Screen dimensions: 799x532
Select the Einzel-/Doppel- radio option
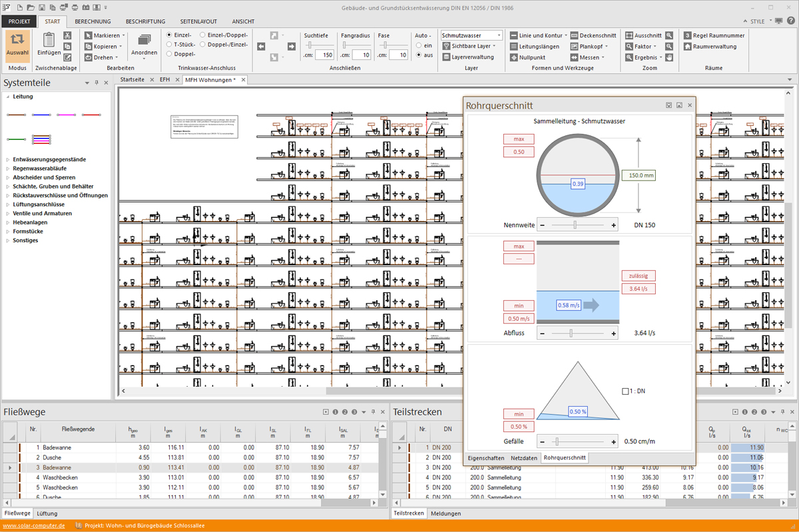point(202,35)
